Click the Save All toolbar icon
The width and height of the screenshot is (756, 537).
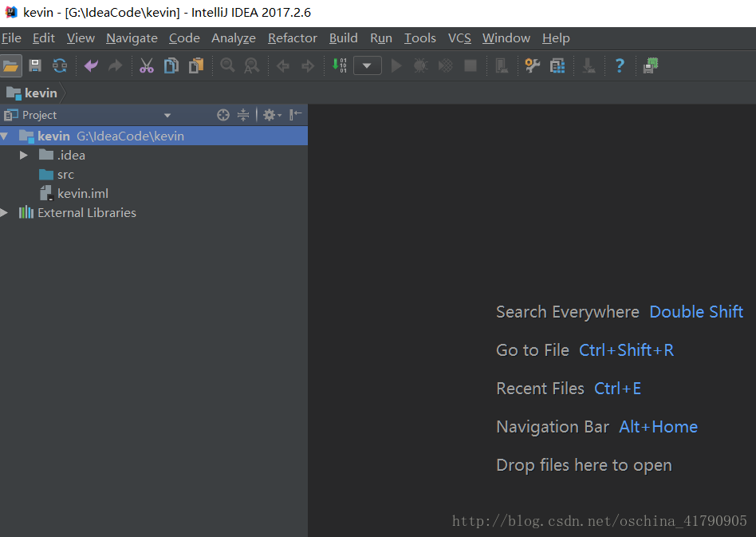click(35, 65)
